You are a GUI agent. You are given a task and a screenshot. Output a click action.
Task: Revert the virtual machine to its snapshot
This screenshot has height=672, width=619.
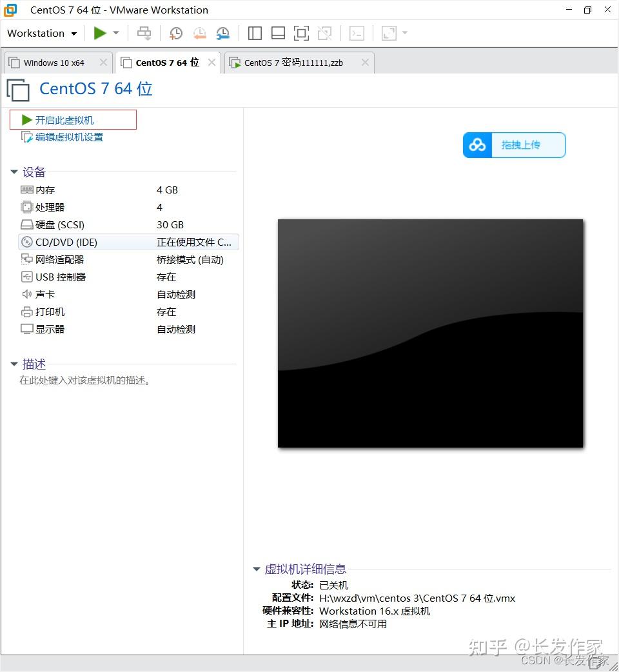coord(199,33)
